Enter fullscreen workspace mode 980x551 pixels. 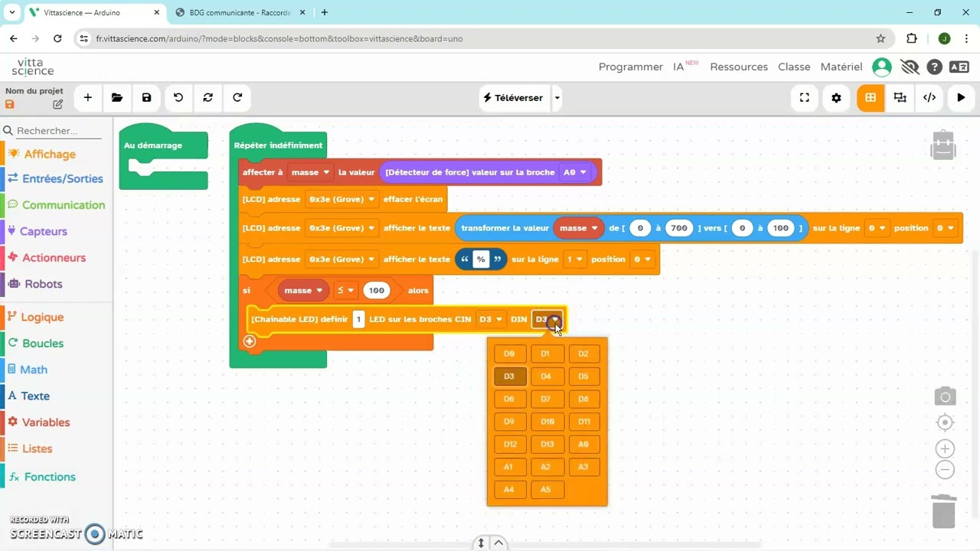pos(805,98)
